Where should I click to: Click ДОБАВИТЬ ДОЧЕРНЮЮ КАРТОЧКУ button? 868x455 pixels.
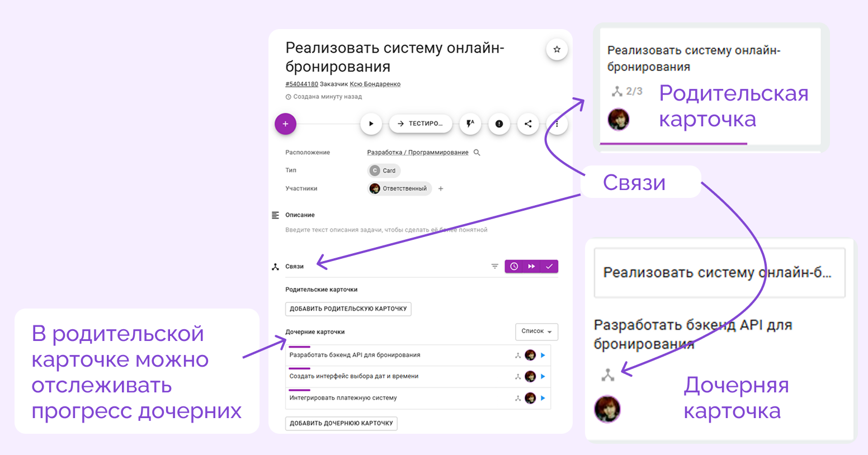[x=341, y=424]
